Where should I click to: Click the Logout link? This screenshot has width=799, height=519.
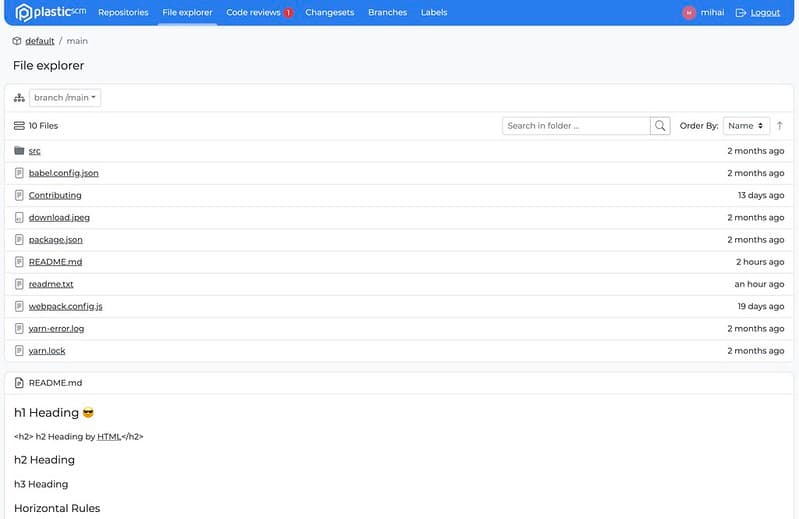pos(765,13)
